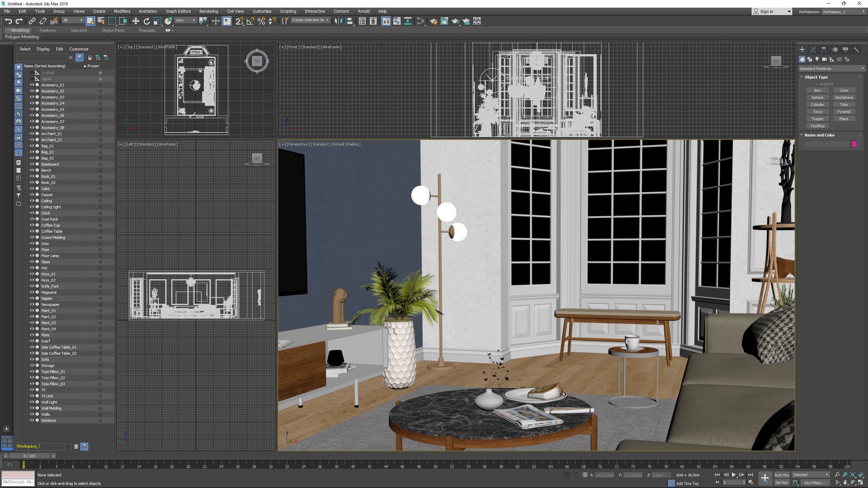The image size is (868, 488).
Task: Open Render Setup from toolbar
Action: 434,21
